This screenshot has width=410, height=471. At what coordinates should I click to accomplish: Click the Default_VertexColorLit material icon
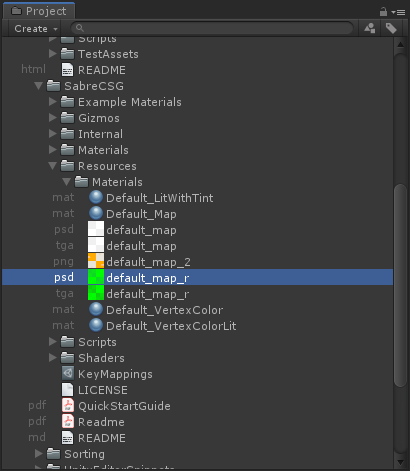tap(96, 325)
